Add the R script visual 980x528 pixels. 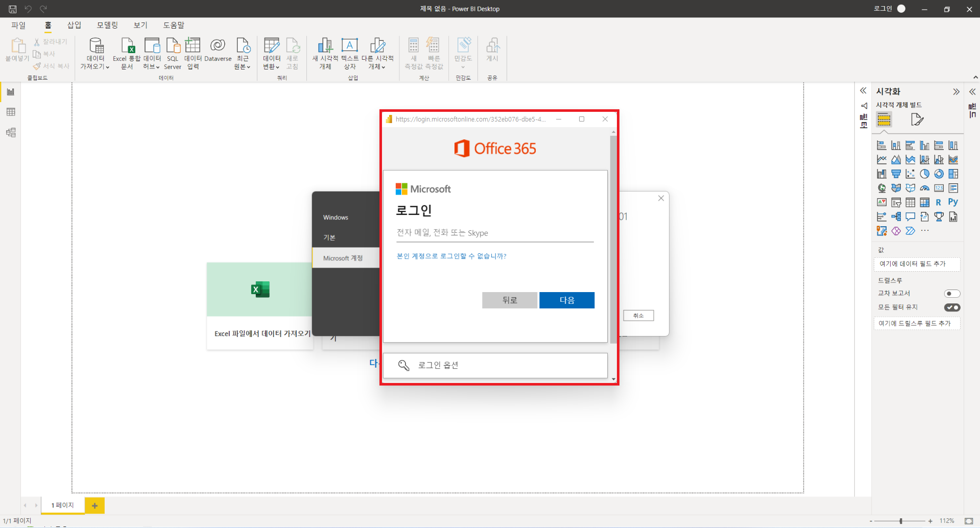pyautogui.click(x=939, y=203)
